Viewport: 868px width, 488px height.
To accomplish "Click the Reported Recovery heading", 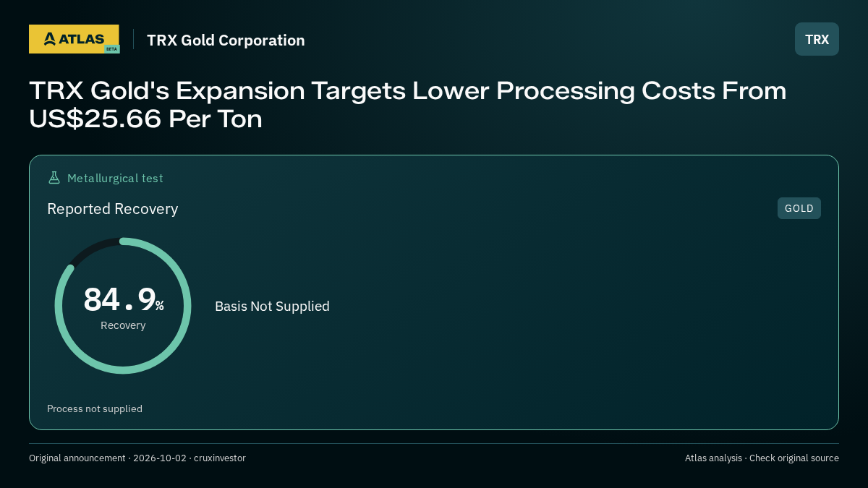I will coord(112,209).
